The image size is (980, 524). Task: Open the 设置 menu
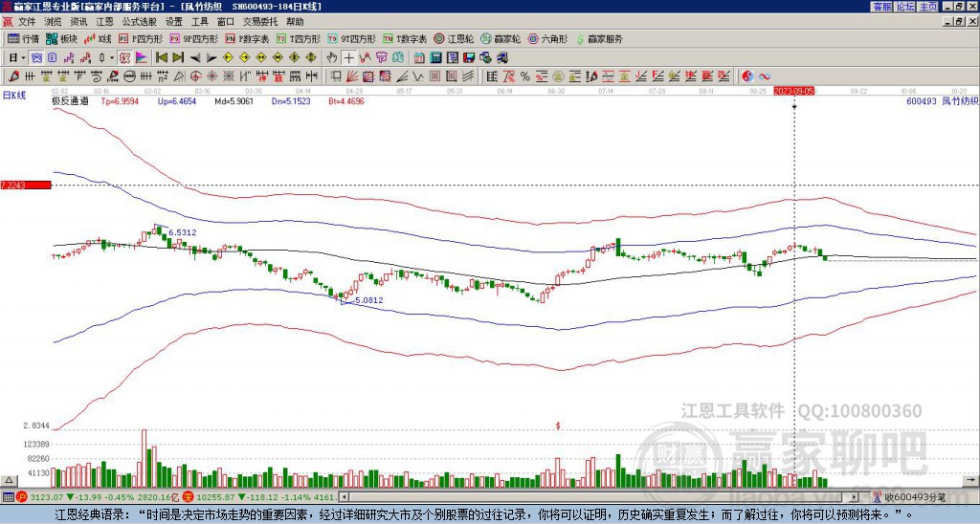(x=174, y=22)
